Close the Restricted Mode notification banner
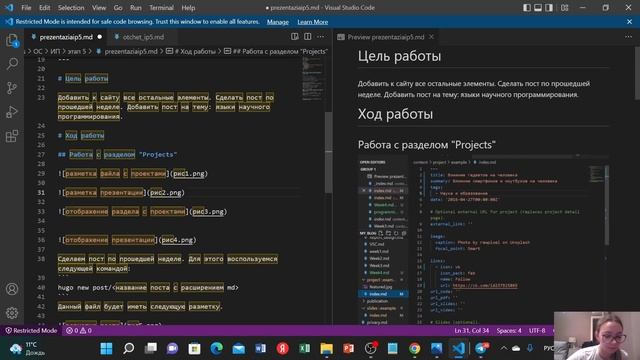Screen dimensions: 640x360 (629, 22)
